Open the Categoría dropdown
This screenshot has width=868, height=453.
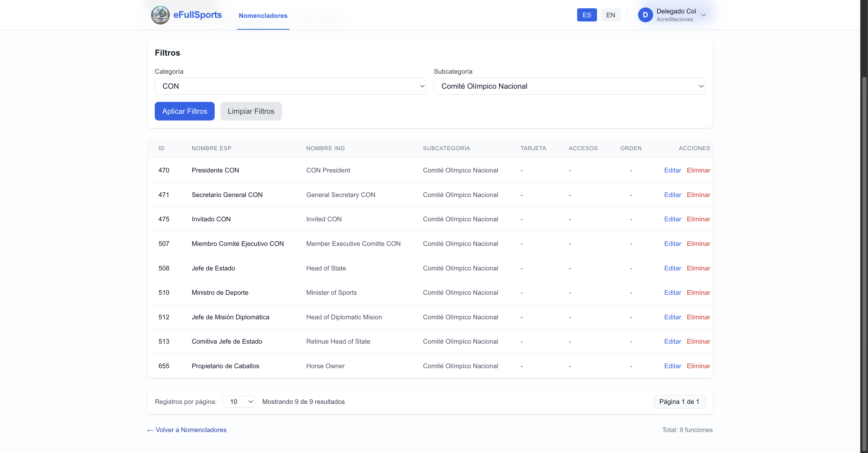(x=290, y=86)
